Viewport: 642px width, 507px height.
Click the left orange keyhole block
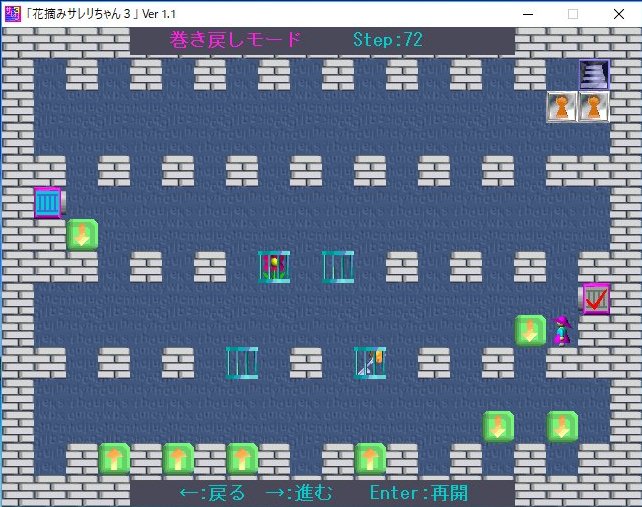click(x=562, y=107)
